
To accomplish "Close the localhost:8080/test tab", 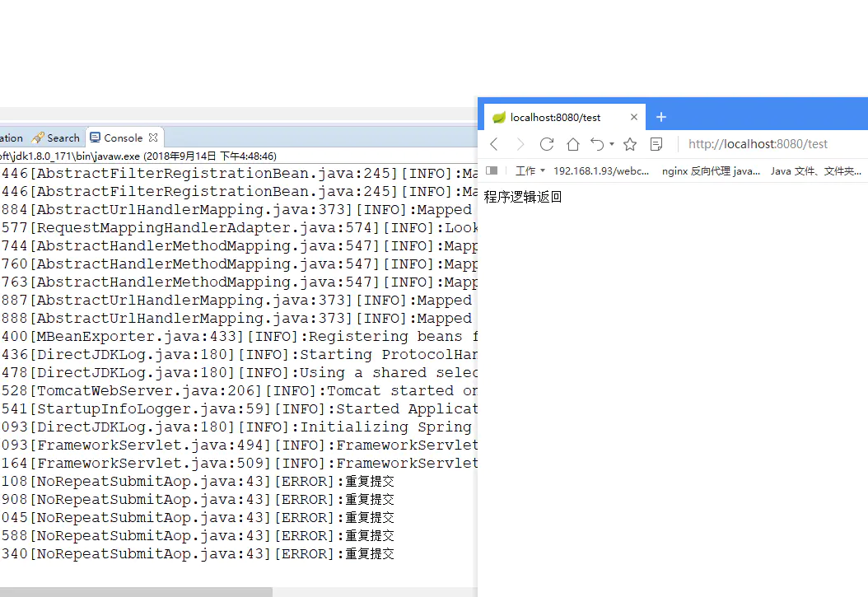I will coord(634,117).
